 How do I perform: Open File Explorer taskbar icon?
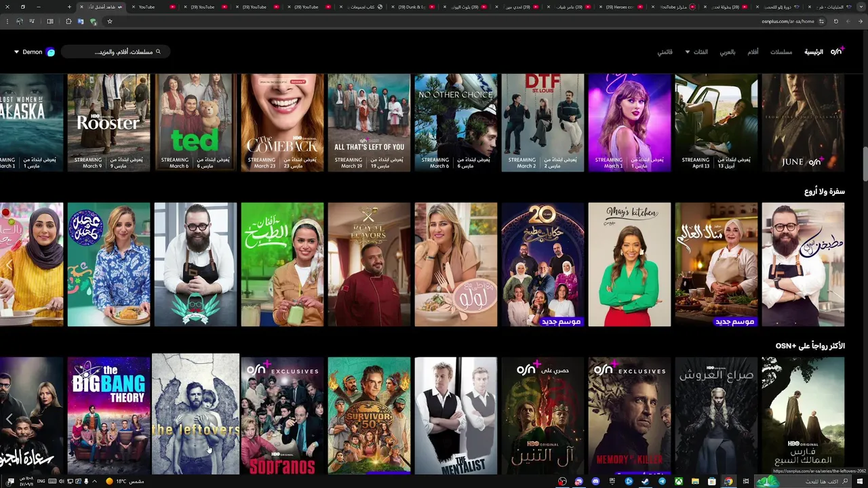pyautogui.click(x=695, y=481)
